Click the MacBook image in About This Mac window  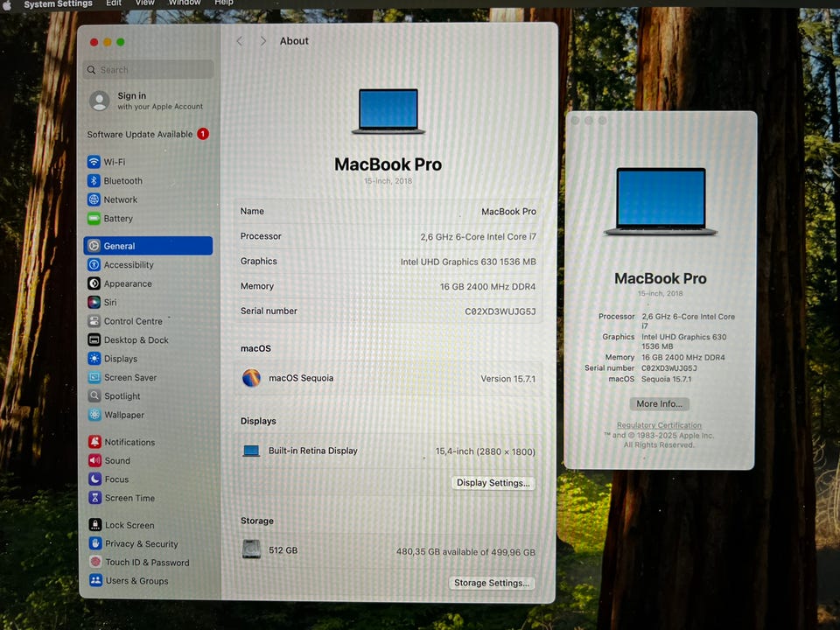(x=661, y=201)
